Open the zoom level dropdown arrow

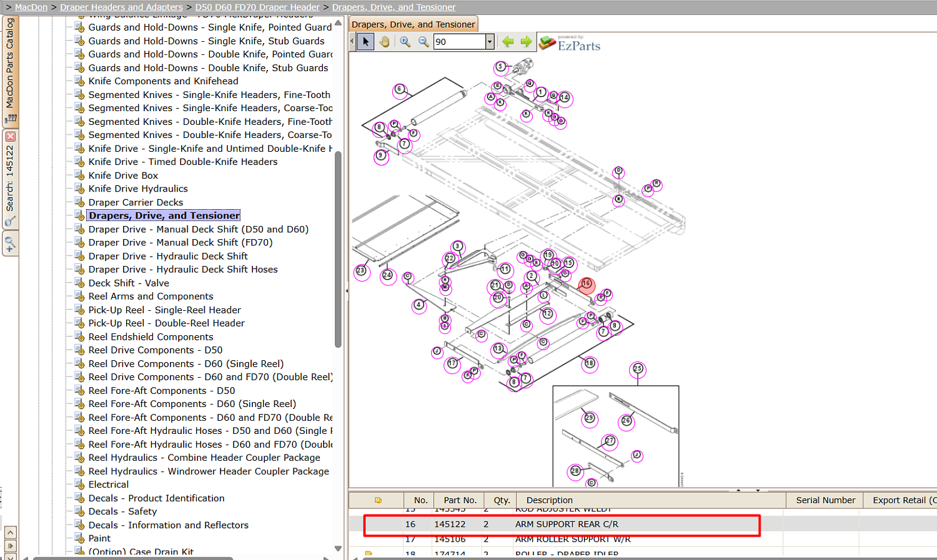coord(490,42)
